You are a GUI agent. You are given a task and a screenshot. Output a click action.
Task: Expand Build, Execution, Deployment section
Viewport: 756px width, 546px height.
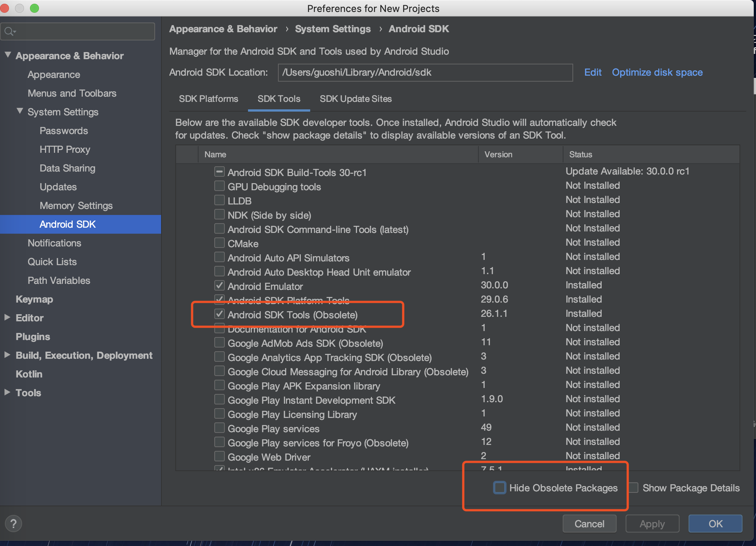tap(7, 355)
